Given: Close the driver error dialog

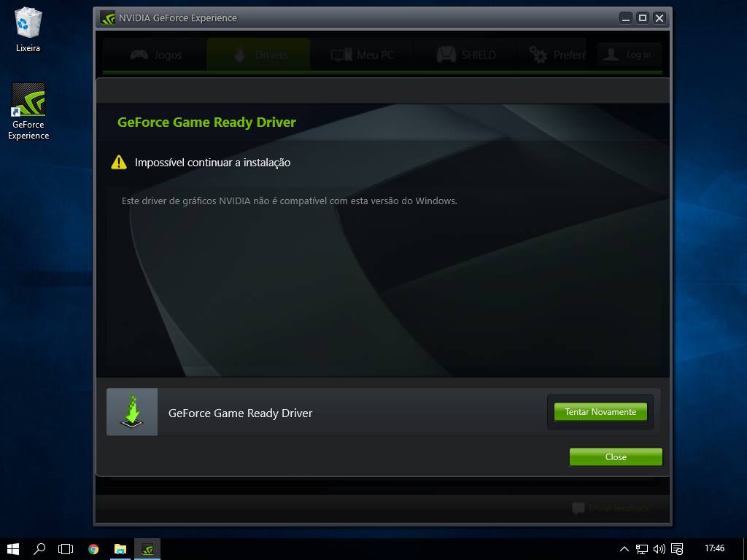Looking at the screenshot, I should [616, 456].
